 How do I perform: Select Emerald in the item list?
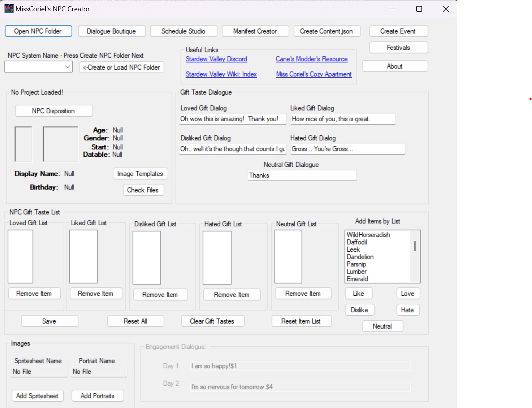pyautogui.click(x=358, y=279)
